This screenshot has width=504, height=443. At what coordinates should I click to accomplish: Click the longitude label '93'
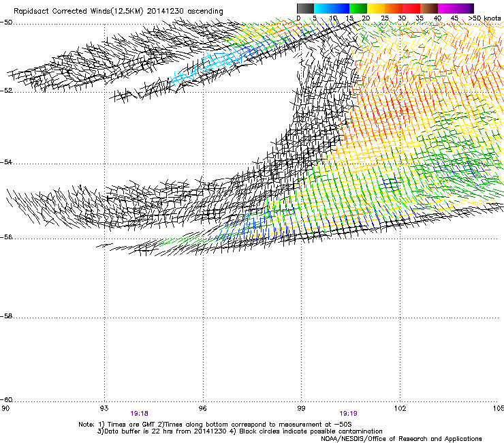coord(104,408)
